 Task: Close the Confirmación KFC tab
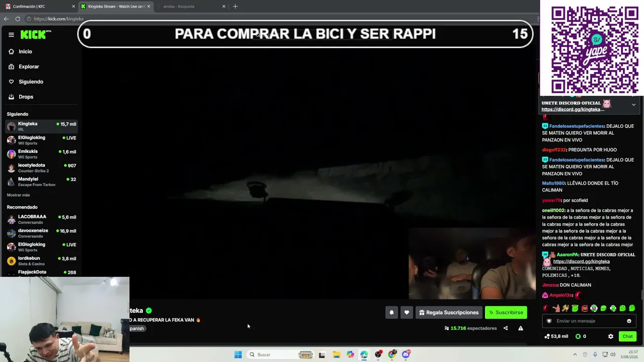(x=73, y=7)
